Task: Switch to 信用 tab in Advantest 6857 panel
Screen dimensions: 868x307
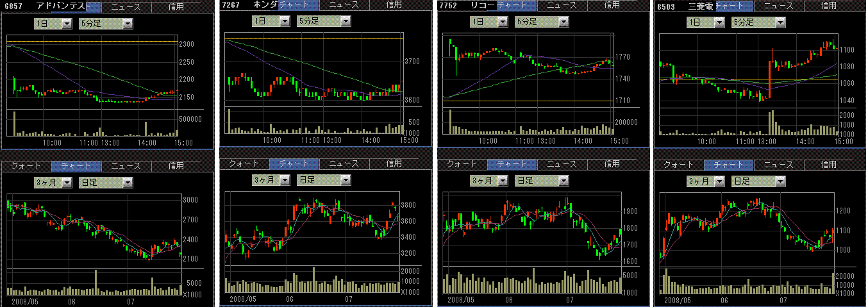Action: (x=176, y=8)
